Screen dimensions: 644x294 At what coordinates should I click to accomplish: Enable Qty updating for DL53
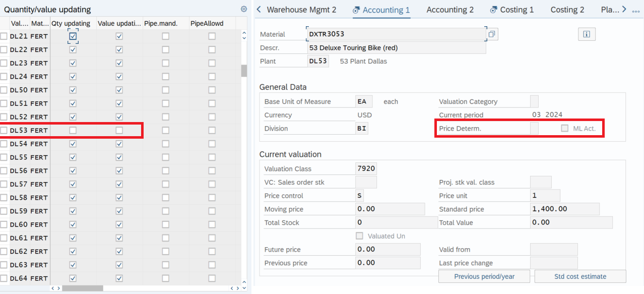73,130
